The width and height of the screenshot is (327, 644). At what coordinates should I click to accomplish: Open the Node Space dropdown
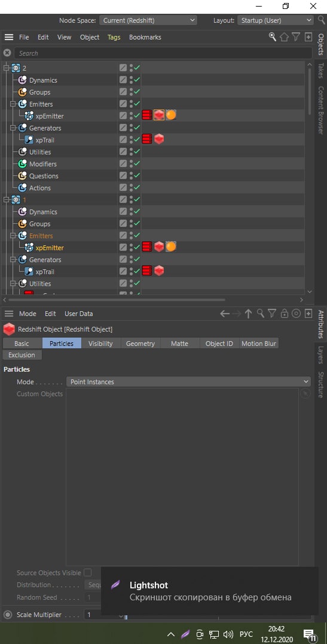(148, 20)
